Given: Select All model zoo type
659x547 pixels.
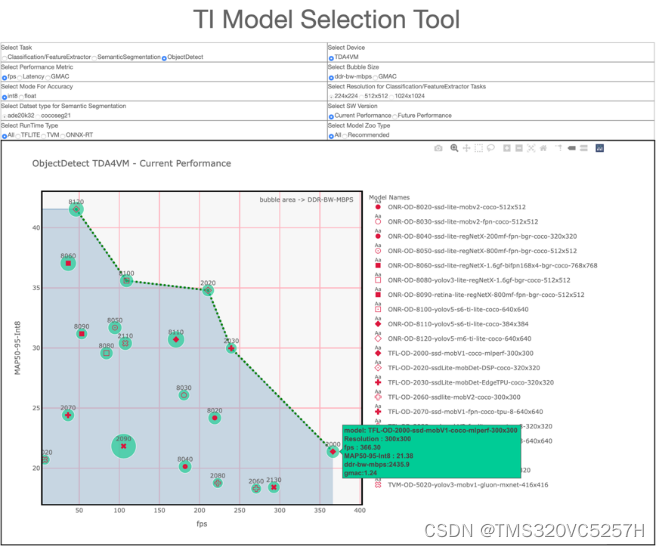Looking at the screenshot, I should coord(331,136).
